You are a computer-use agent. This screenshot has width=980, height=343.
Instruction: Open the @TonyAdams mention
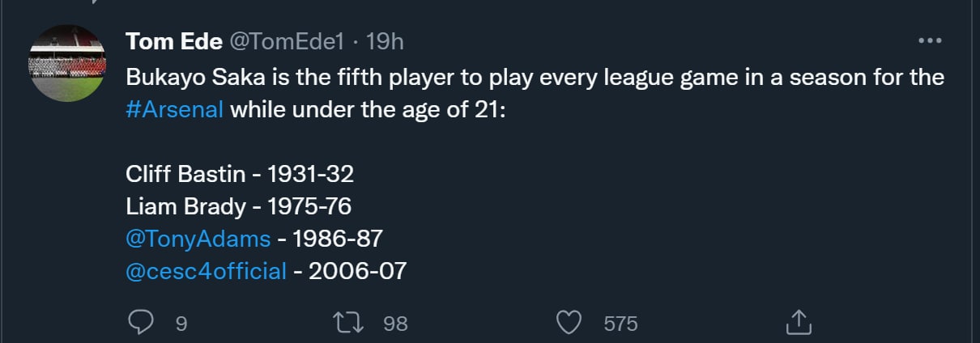click(x=198, y=238)
